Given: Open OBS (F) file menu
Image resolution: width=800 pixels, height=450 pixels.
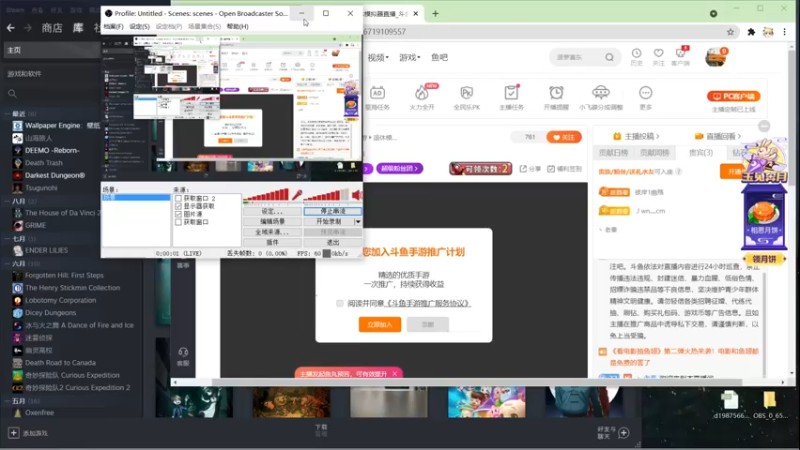Looking at the screenshot, I should [113, 27].
